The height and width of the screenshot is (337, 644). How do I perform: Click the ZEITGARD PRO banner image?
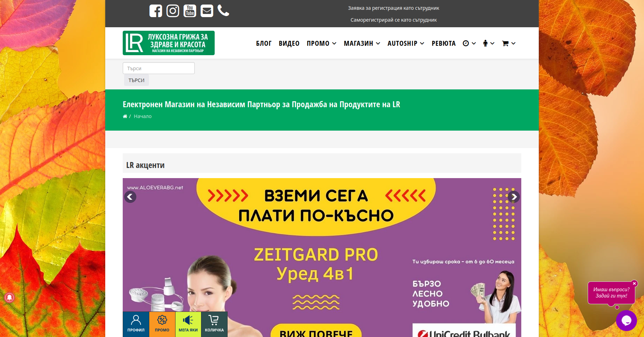tap(322, 257)
